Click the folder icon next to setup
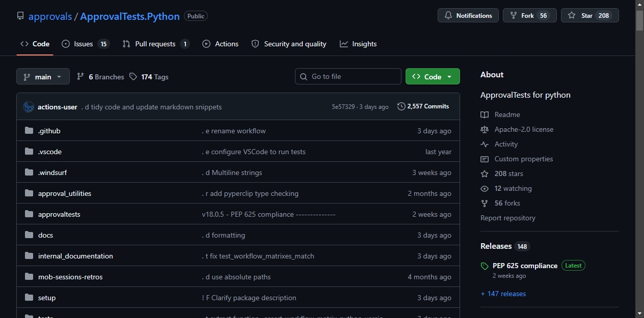644x318 pixels. pos(29,298)
